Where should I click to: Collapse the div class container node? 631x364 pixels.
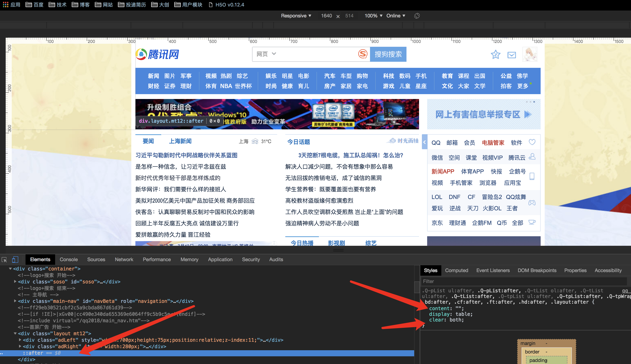click(10, 269)
